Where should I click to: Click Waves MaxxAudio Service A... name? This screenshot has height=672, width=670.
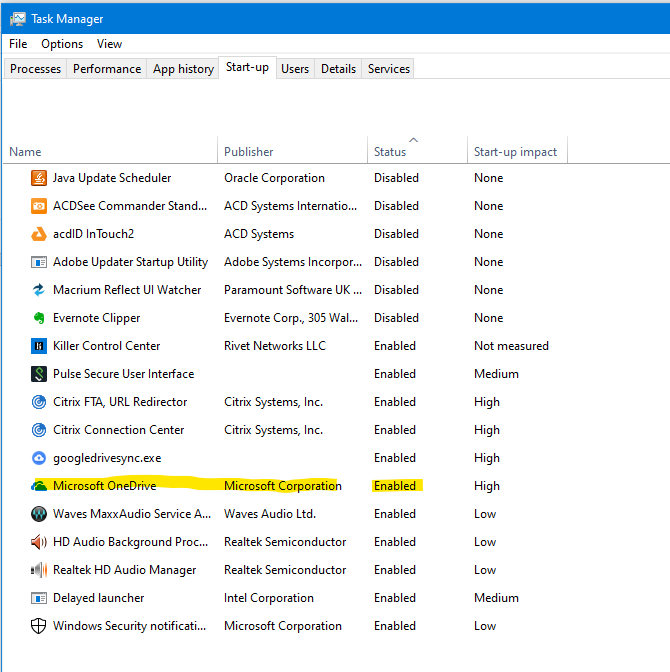tap(132, 514)
